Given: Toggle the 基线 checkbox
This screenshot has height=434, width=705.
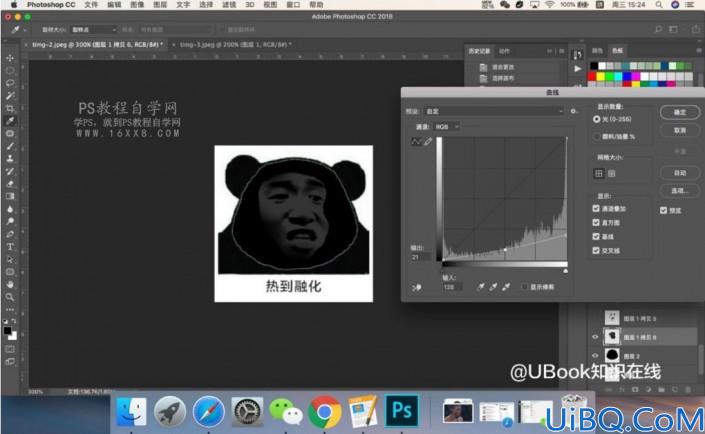Looking at the screenshot, I should 596,237.
